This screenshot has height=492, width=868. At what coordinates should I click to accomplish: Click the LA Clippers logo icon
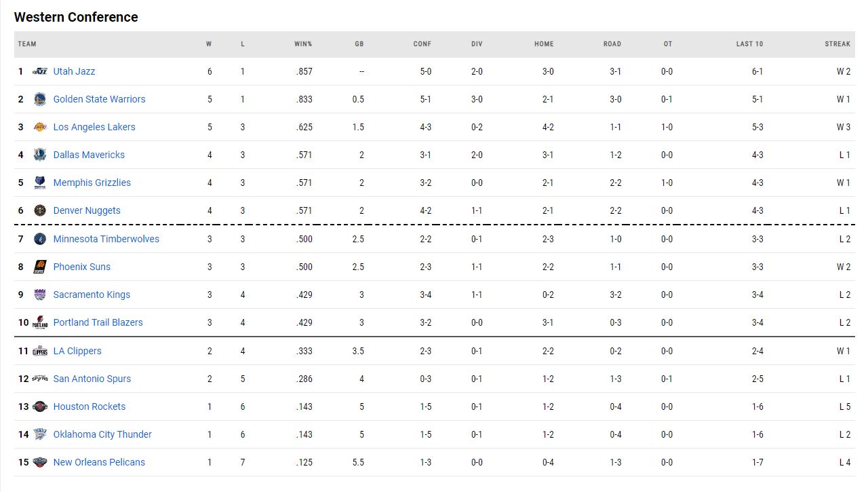click(x=40, y=351)
